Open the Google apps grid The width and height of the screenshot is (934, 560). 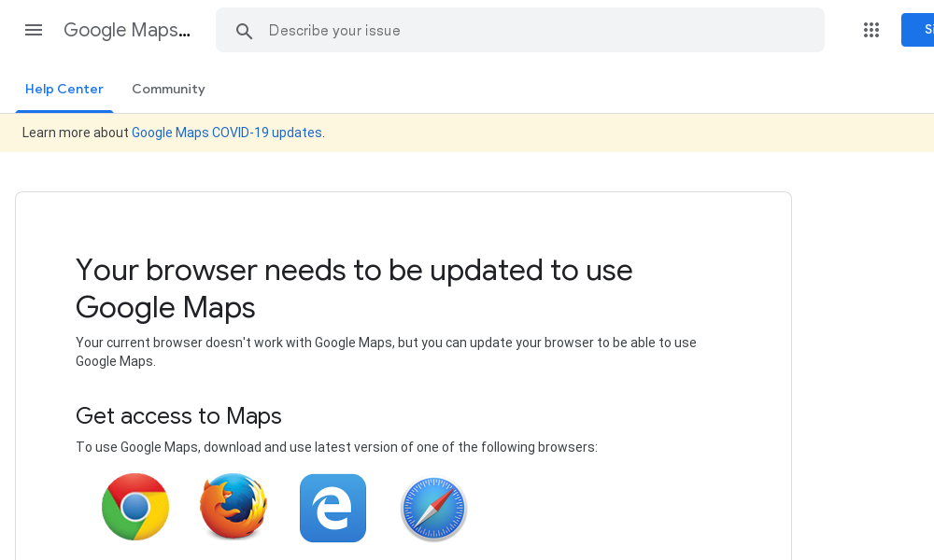pyautogui.click(x=870, y=30)
